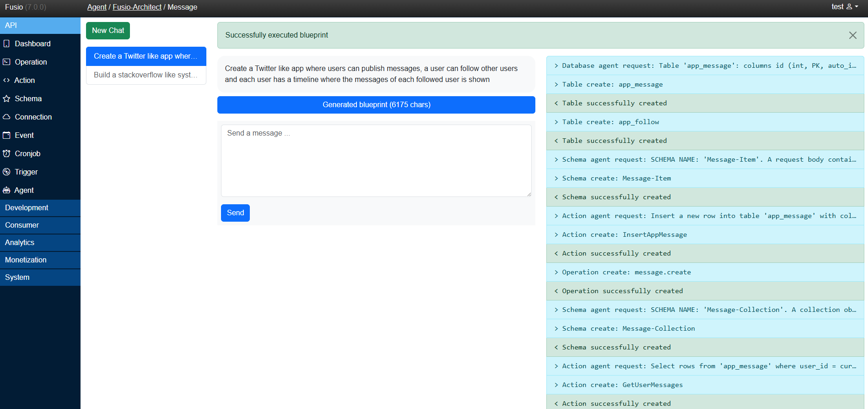868x409 pixels.
Task: Click the Agent robot icon
Action: pyautogui.click(x=6, y=190)
